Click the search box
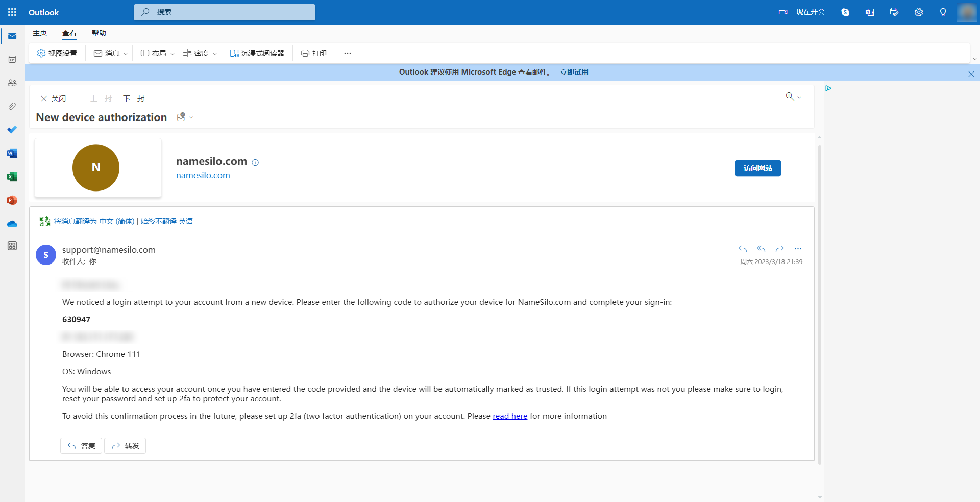 click(225, 12)
